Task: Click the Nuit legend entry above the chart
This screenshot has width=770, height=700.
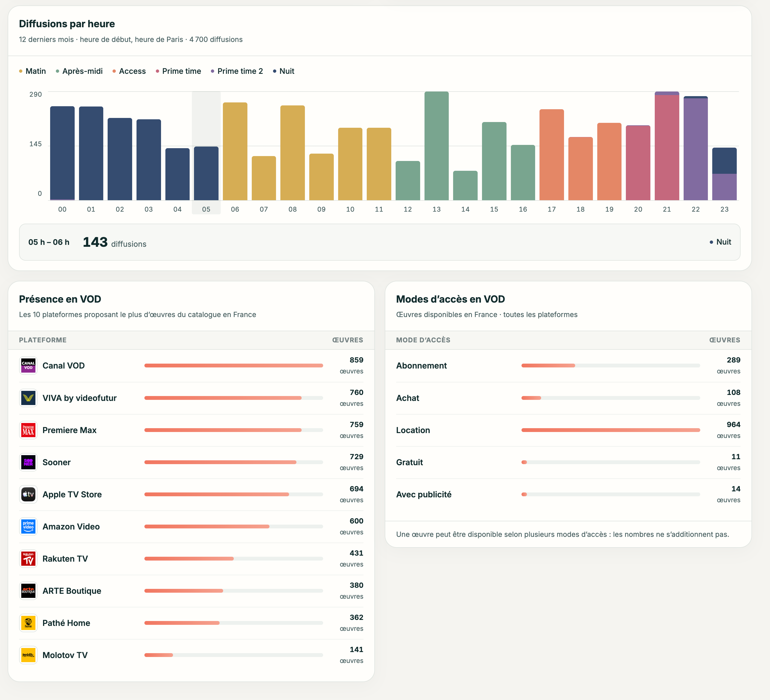Action: point(284,71)
